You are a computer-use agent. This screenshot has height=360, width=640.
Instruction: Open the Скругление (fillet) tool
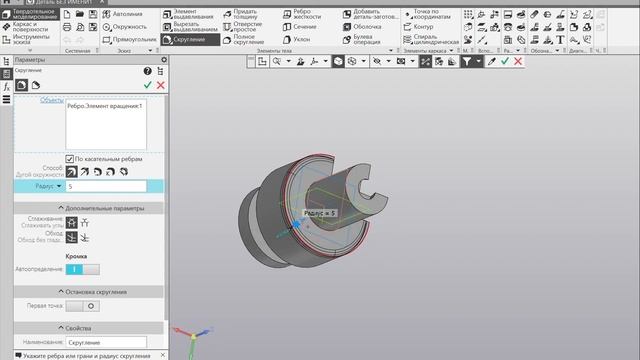[191, 40]
